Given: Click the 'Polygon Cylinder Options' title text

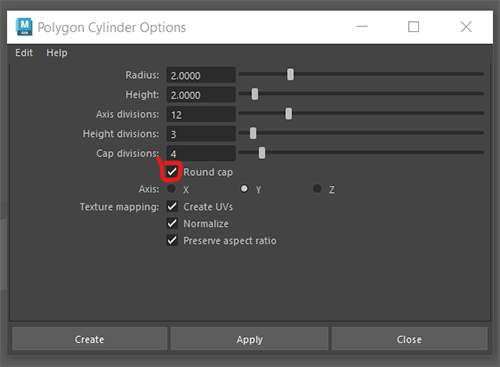Looking at the screenshot, I should [112, 28].
